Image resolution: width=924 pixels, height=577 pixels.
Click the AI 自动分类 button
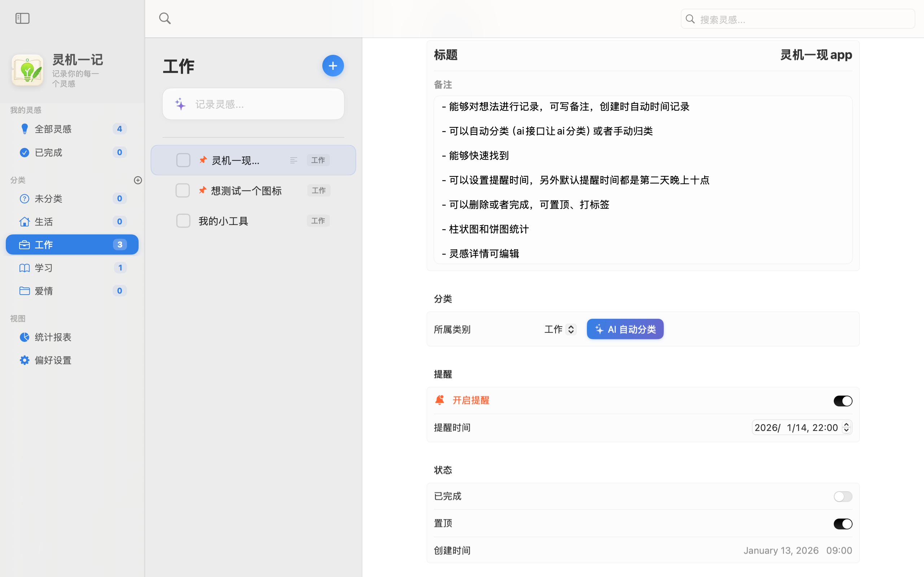click(625, 329)
